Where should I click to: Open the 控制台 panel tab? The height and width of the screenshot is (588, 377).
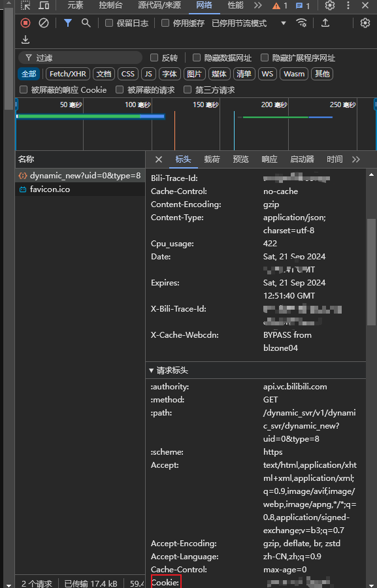coord(110,5)
